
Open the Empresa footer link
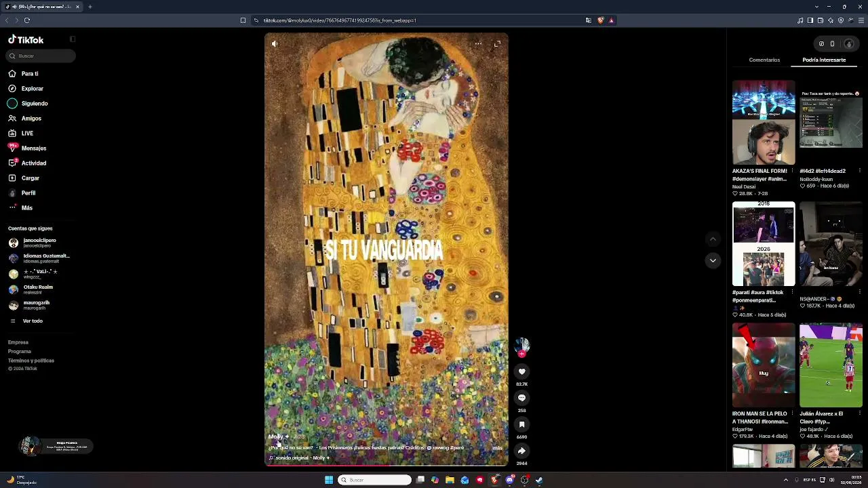coord(18,342)
